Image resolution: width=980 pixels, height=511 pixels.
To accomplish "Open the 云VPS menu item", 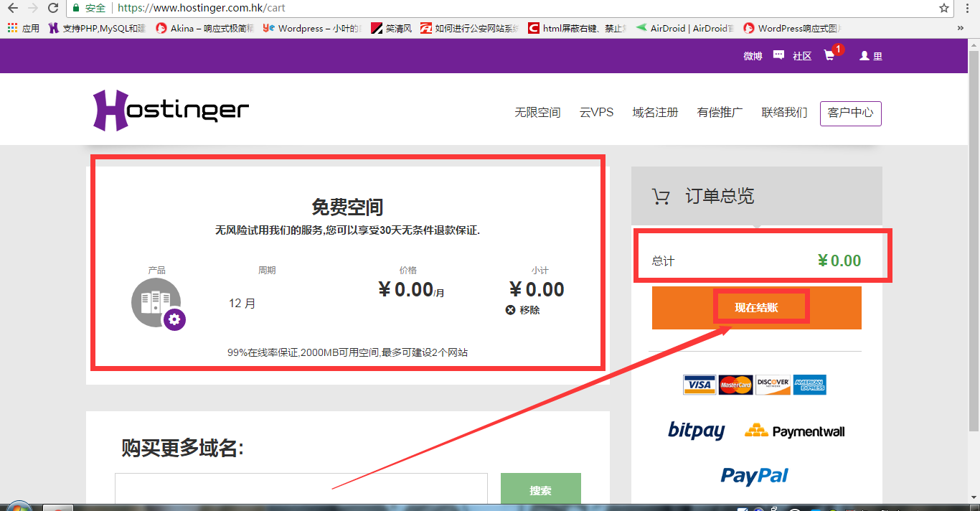I will tap(597, 112).
